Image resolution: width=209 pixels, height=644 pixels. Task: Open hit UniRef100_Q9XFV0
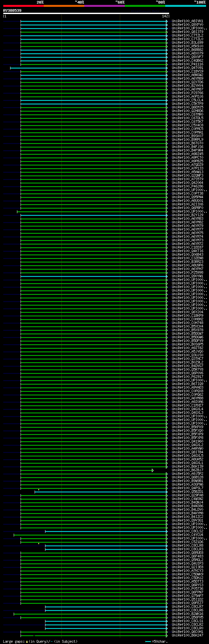pos(187,24)
